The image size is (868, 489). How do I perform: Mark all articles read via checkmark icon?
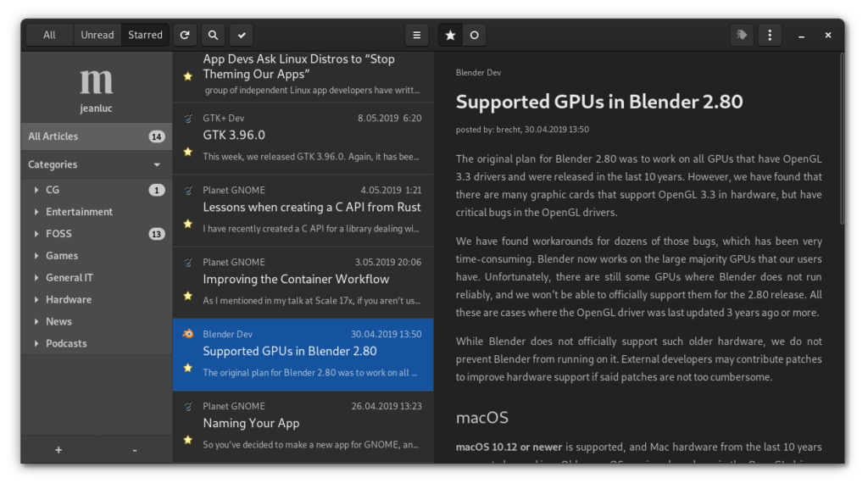(241, 34)
